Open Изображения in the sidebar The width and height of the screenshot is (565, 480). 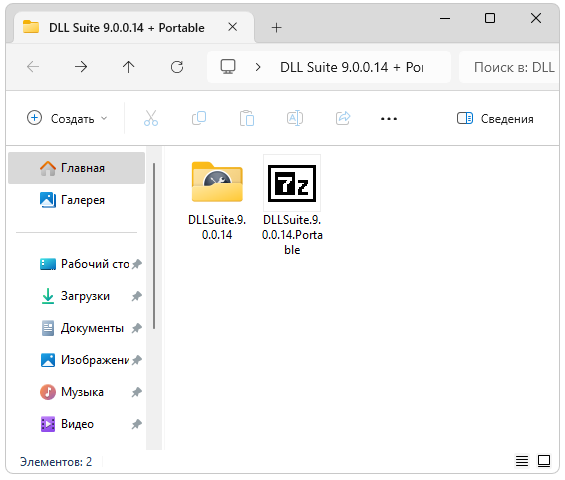76,360
